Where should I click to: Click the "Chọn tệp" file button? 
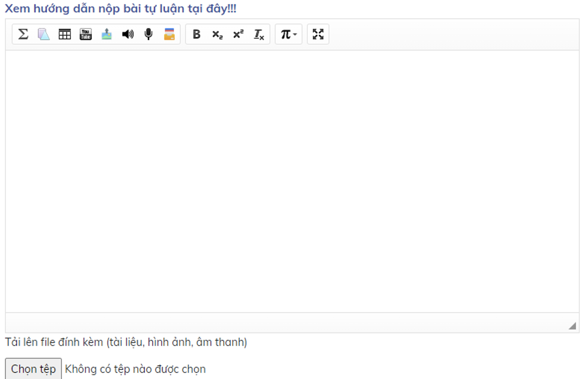coord(34,369)
